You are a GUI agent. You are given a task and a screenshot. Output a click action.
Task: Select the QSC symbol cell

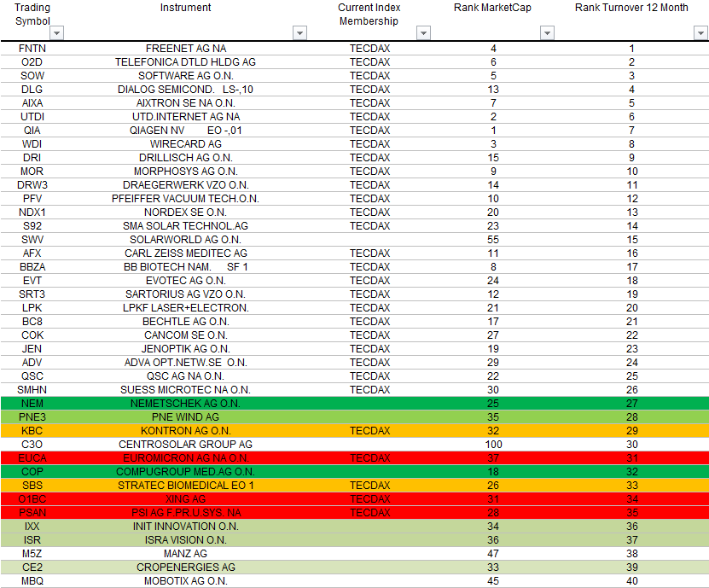[x=32, y=376]
